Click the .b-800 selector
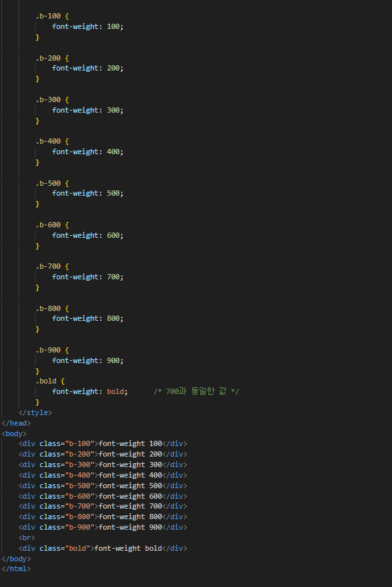 click(48, 308)
